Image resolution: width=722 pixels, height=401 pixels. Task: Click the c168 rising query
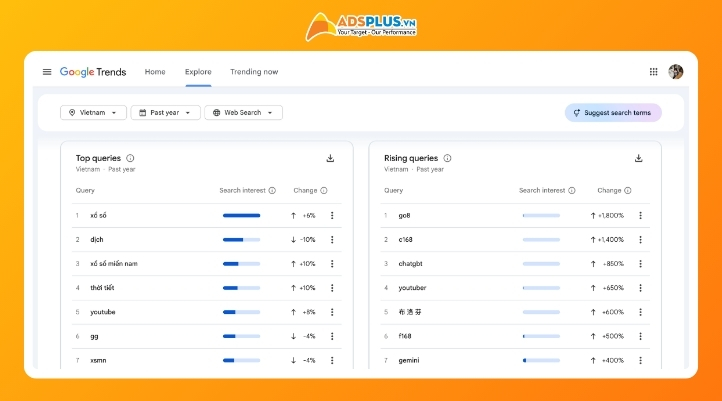tap(405, 240)
